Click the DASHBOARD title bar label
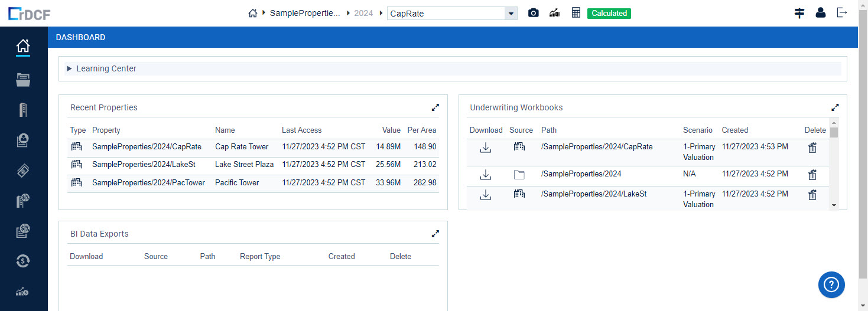Viewport: 868px width, 311px height. click(x=80, y=37)
